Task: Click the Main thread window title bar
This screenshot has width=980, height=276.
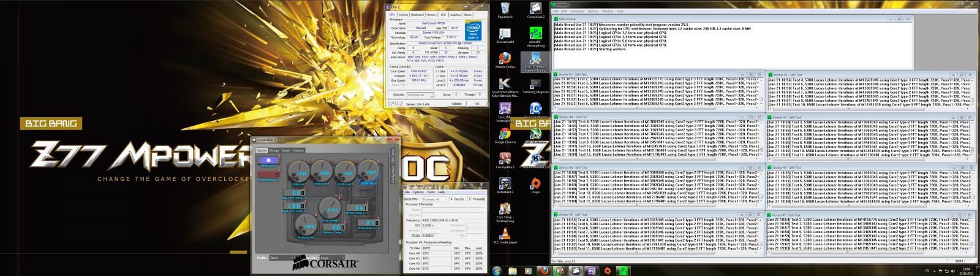Action: [733, 19]
